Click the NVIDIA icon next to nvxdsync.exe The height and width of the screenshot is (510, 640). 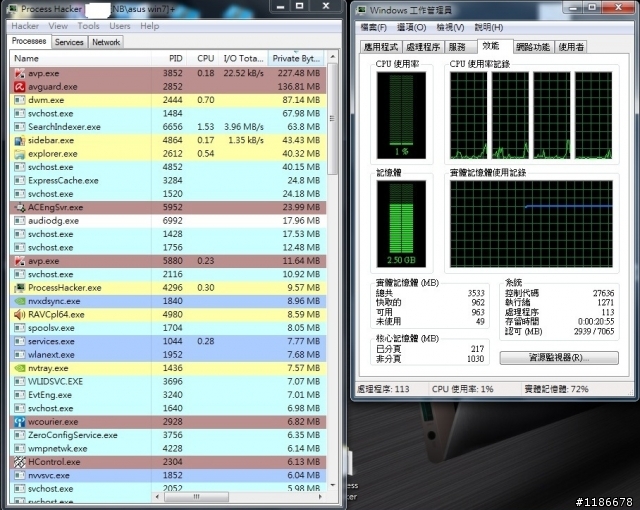click(20, 301)
